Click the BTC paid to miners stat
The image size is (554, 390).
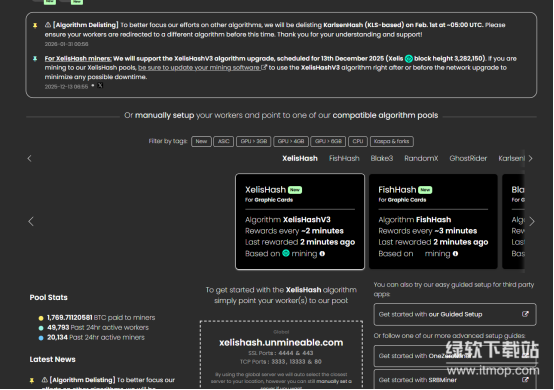click(101, 318)
